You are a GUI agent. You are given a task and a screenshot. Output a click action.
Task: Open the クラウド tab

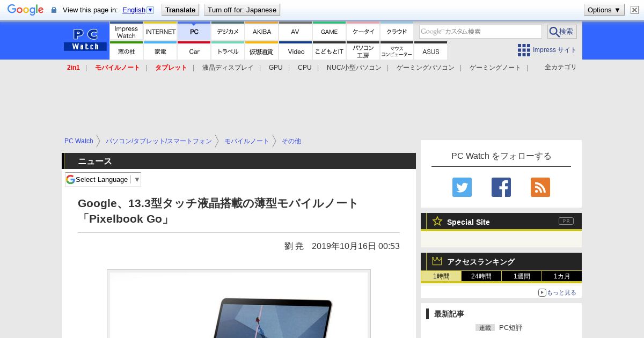click(x=397, y=31)
